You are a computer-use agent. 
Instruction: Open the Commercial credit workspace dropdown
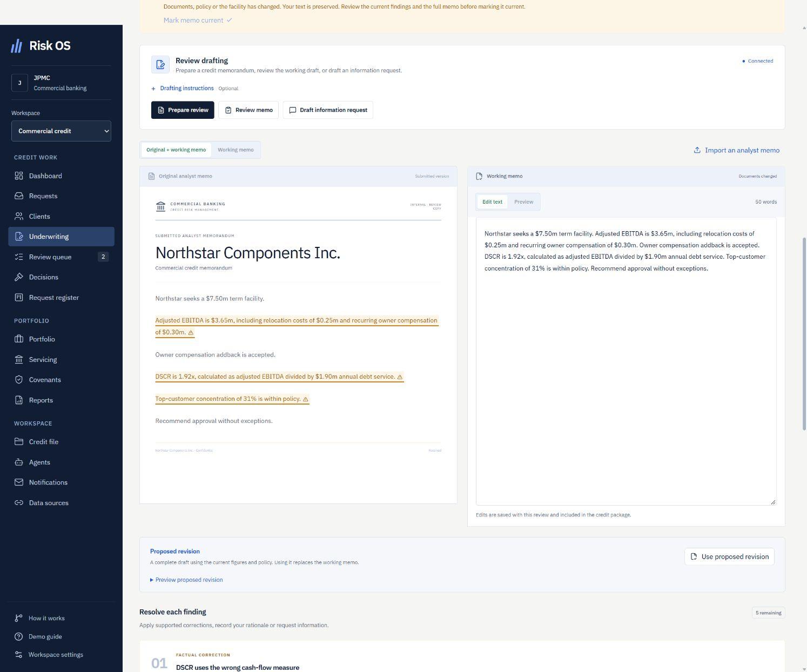point(61,131)
